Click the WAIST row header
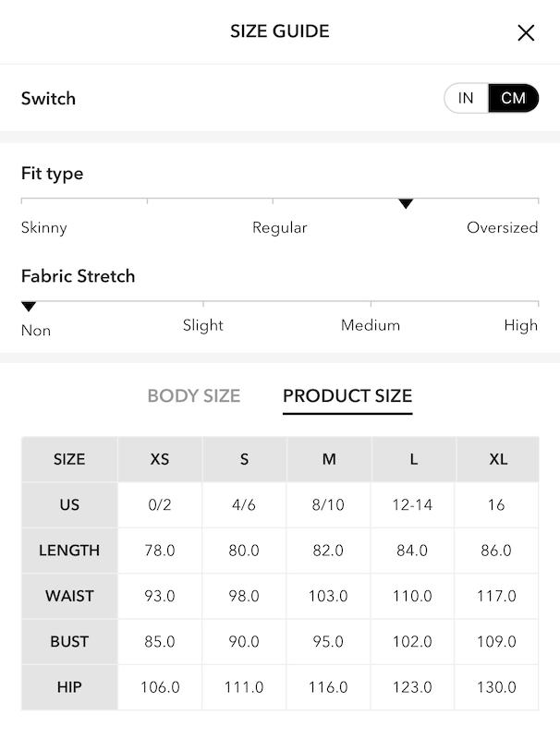Screen dimensions: 560x739 tap(69, 596)
